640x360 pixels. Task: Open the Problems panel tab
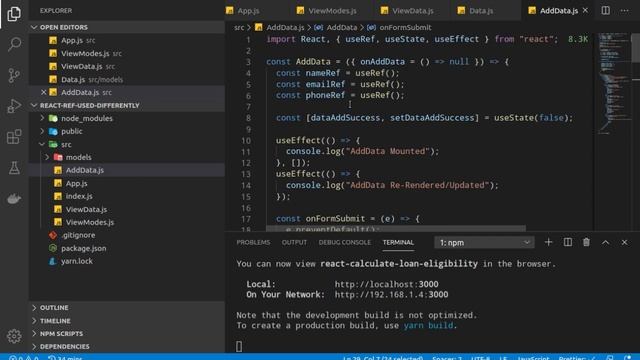[253, 242]
